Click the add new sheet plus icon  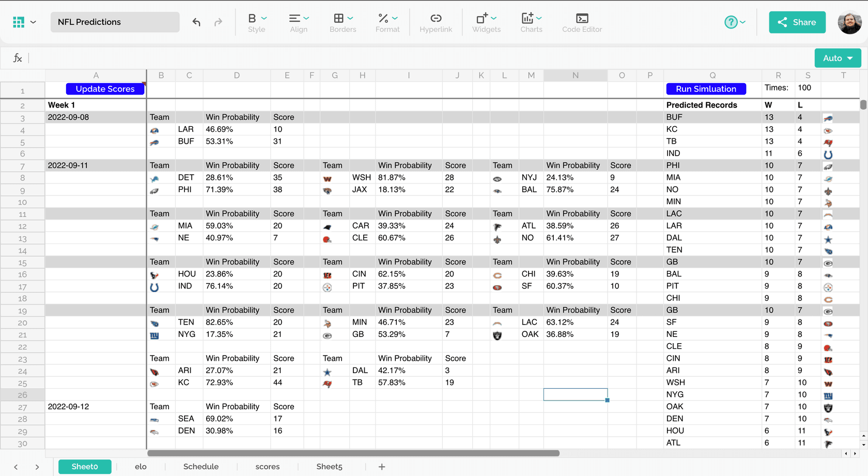click(x=382, y=467)
